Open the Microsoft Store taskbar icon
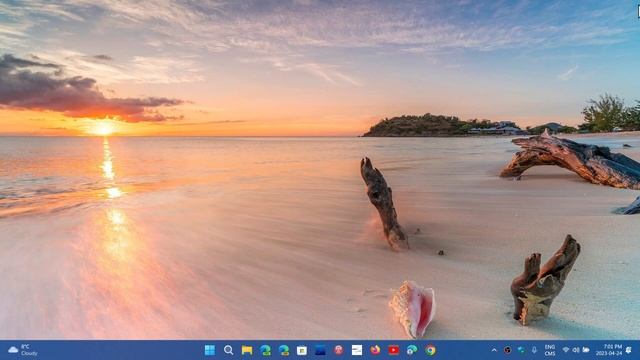 coord(302,350)
